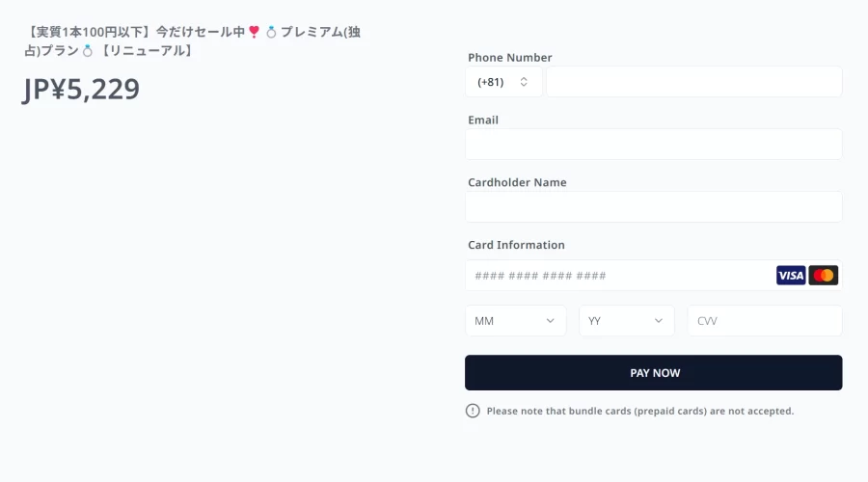Image resolution: width=868 pixels, height=482 pixels.
Task: Expand the YY expiry year dropdown
Action: [x=627, y=321]
